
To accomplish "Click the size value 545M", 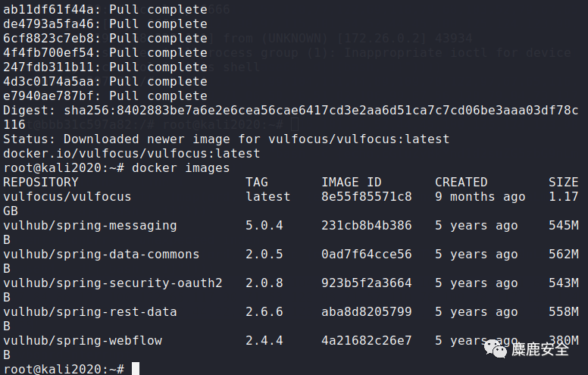I will coord(564,225).
